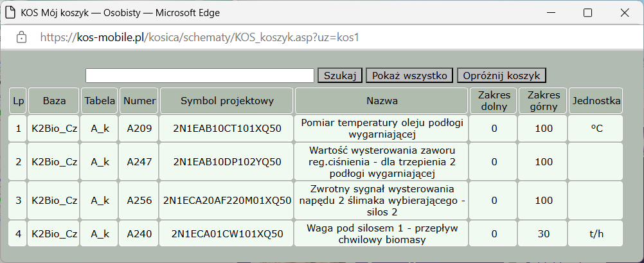
Task: Click the Nazwa column header
Action: pos(382,101)
